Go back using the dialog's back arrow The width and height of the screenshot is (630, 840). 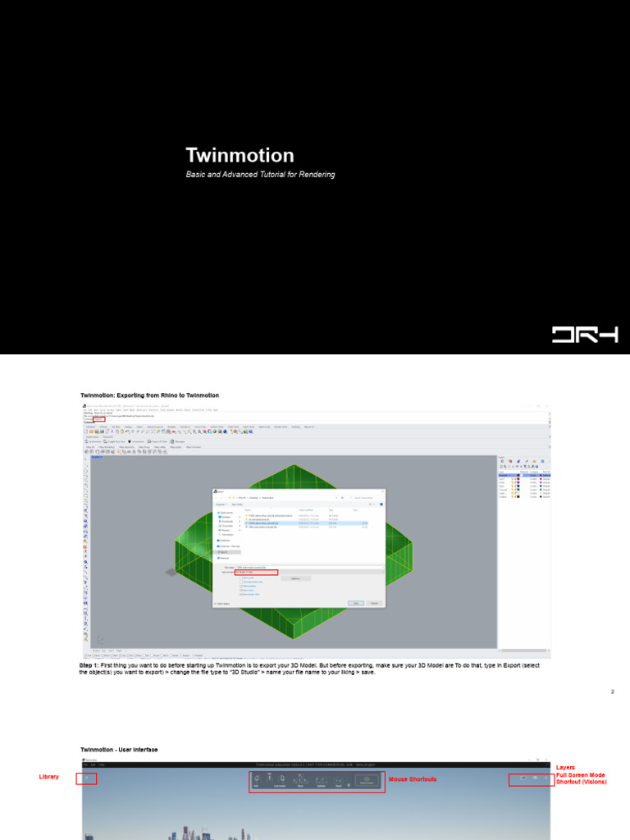(x=216, y=498)
